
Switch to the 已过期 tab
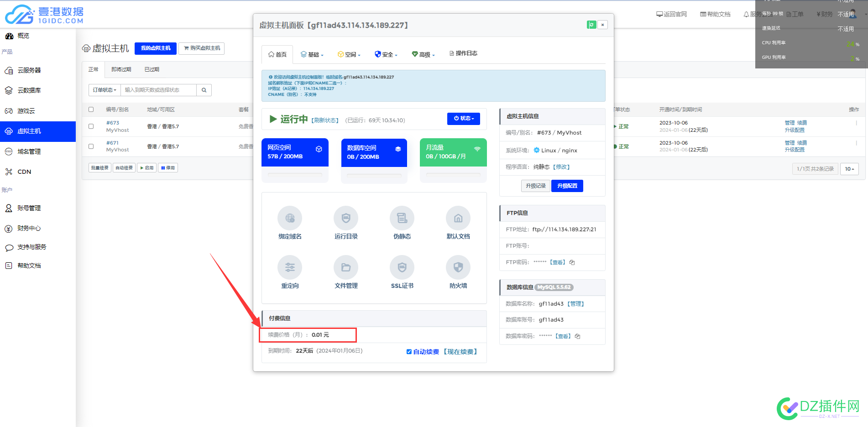point(152,69)
